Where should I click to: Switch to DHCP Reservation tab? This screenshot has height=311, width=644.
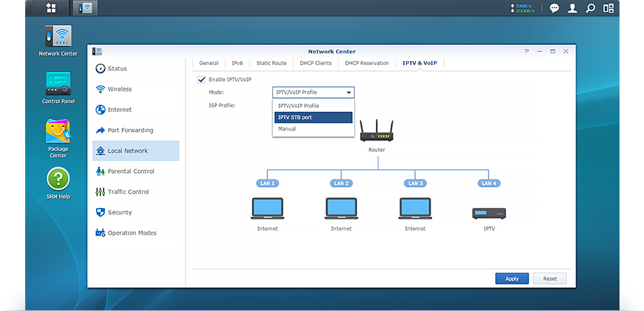367,63
